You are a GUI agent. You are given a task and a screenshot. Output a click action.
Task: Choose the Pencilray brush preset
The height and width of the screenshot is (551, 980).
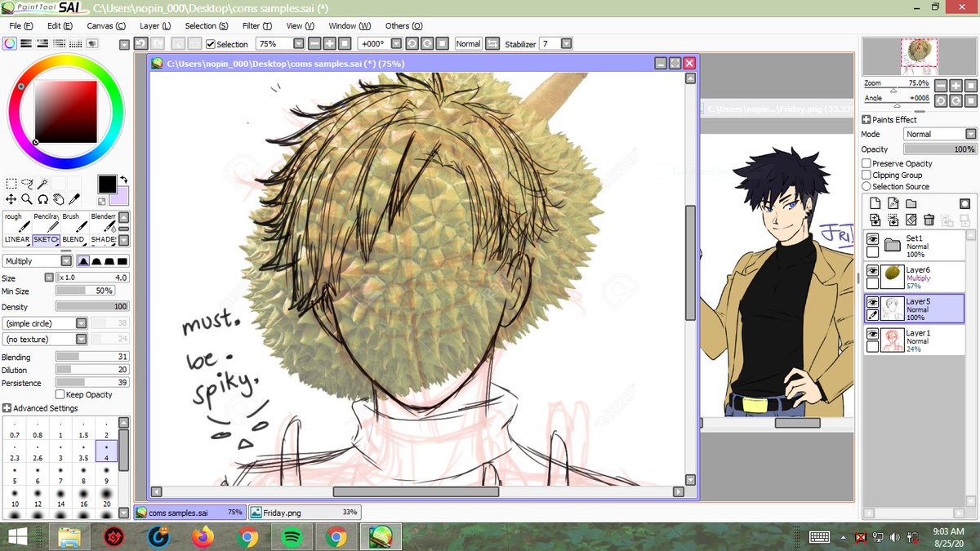[x=46, y=223]
